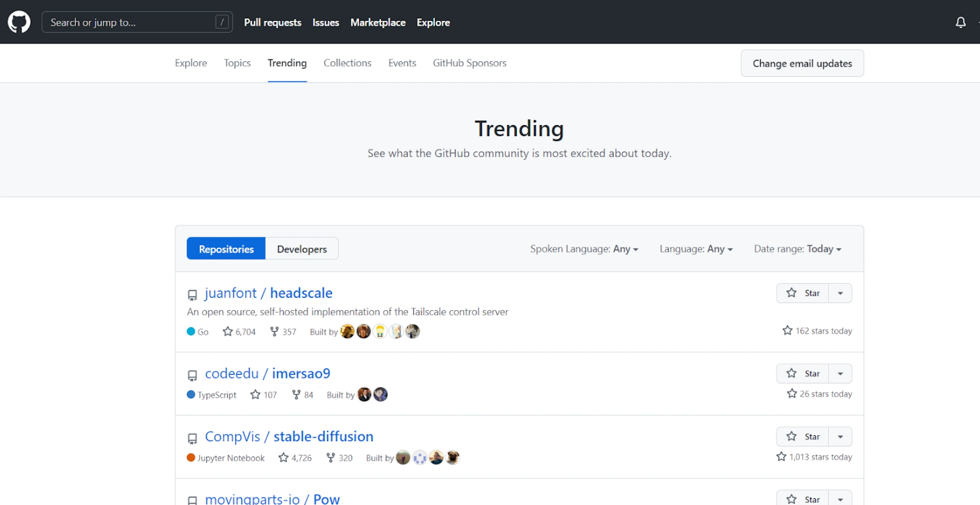Star the CompVis / stable-diffusion repository
The image size is (980, 505).
(x=803, y=436)
